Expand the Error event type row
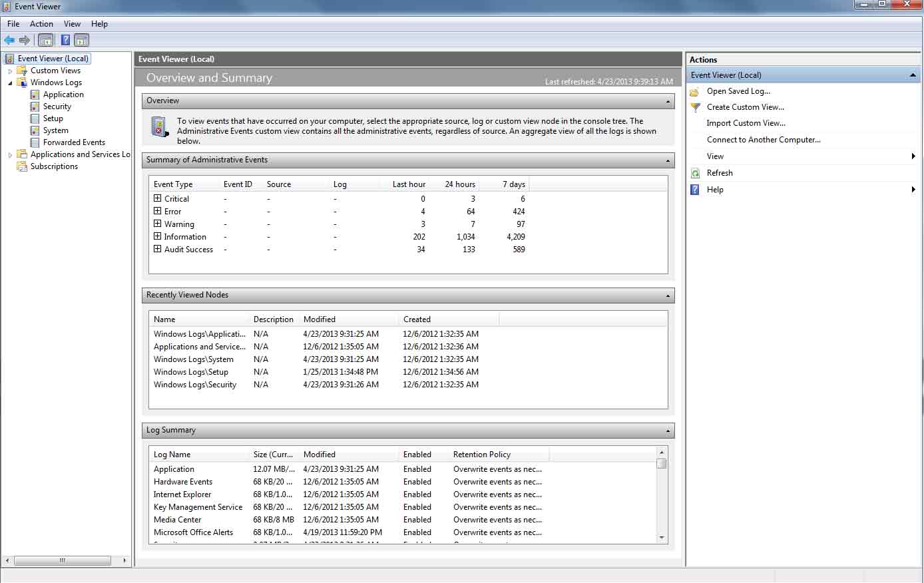 158,211
